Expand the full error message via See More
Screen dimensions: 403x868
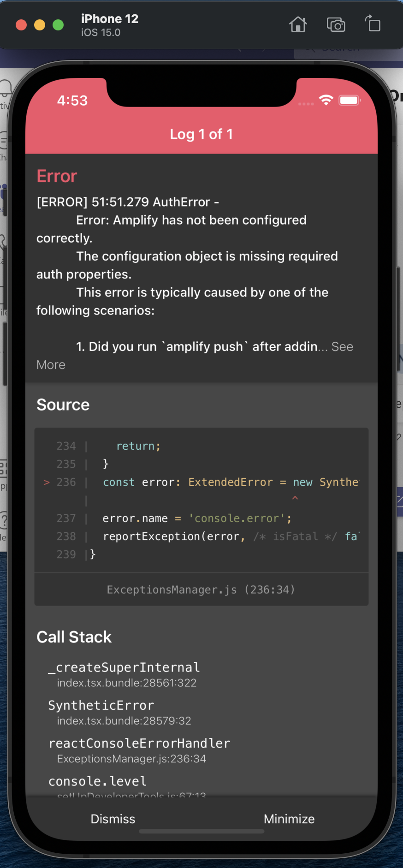coord(342,346)
